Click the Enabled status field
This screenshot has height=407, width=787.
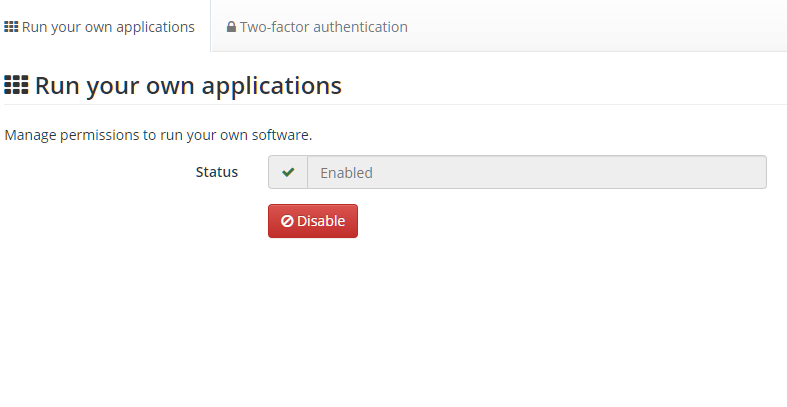tap(536, 172)
